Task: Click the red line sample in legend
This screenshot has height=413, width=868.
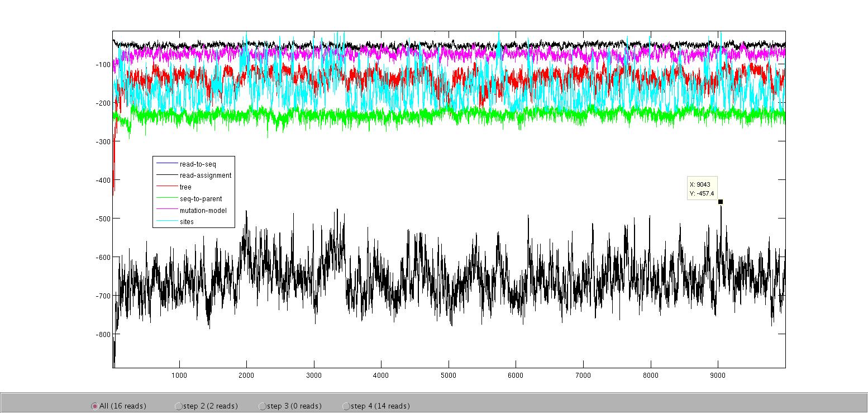Action: 166,187
